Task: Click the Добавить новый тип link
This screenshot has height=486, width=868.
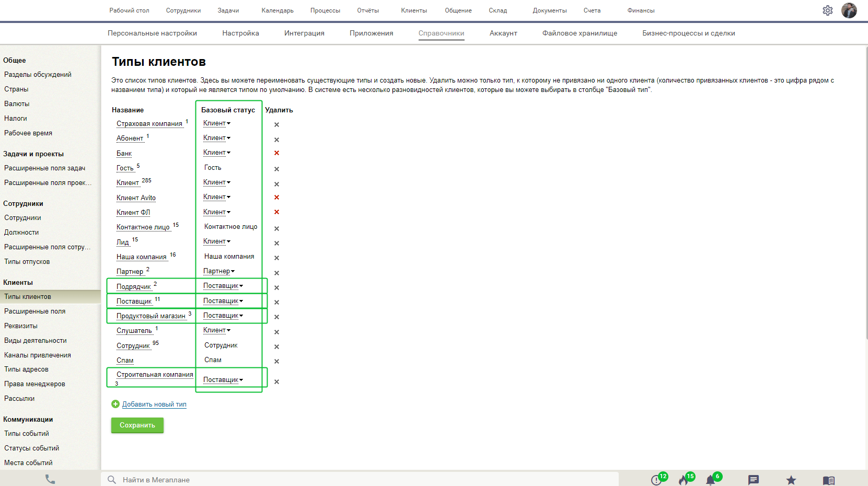Action: (154, 404)
